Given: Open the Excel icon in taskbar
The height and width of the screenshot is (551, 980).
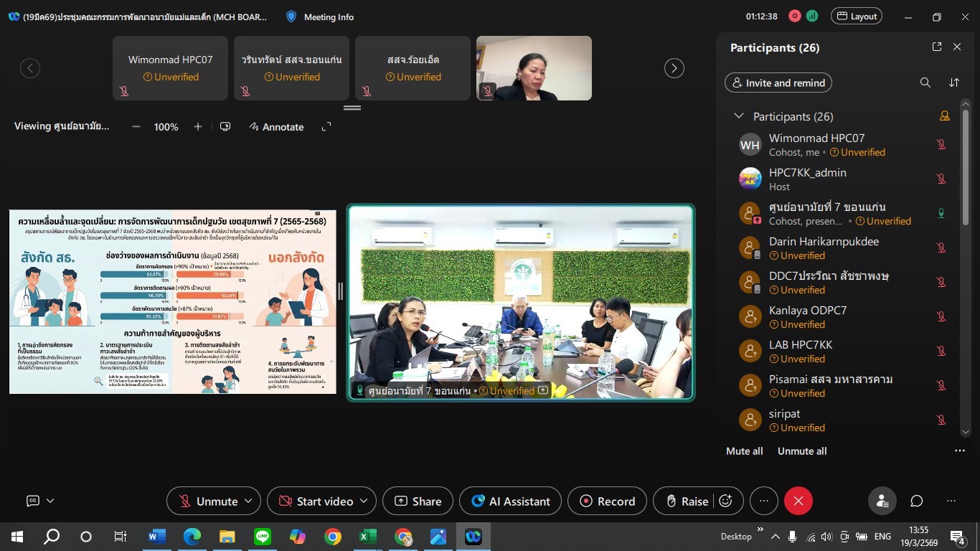Looking at the screenshot, I should coord(368,537).
